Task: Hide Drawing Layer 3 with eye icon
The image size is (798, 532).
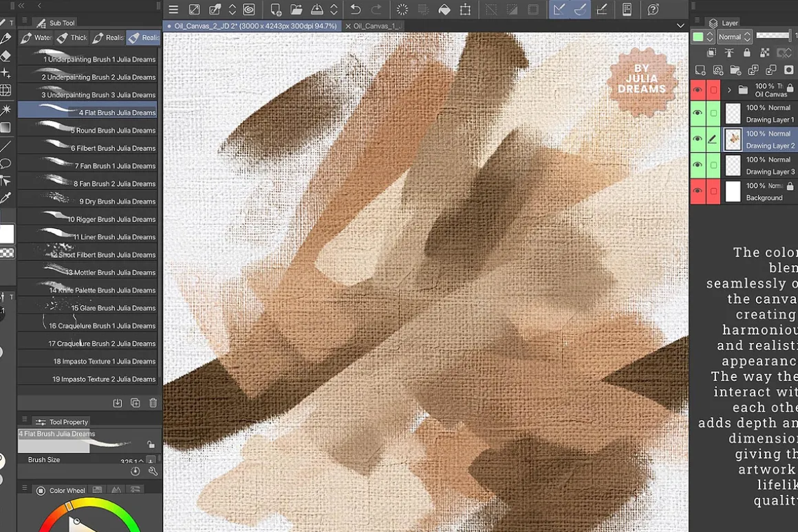Action: pyautogui.click(x=698, y=165)
